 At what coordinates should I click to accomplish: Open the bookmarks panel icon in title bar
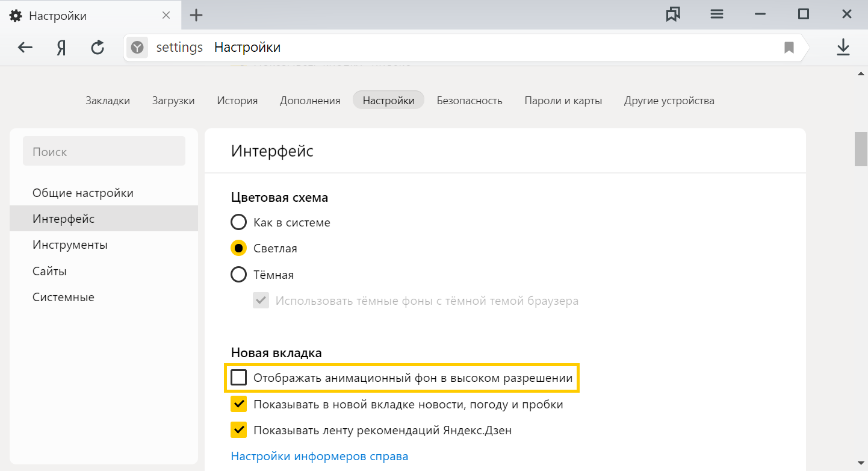pyautogui.click(x=673, y=15)
